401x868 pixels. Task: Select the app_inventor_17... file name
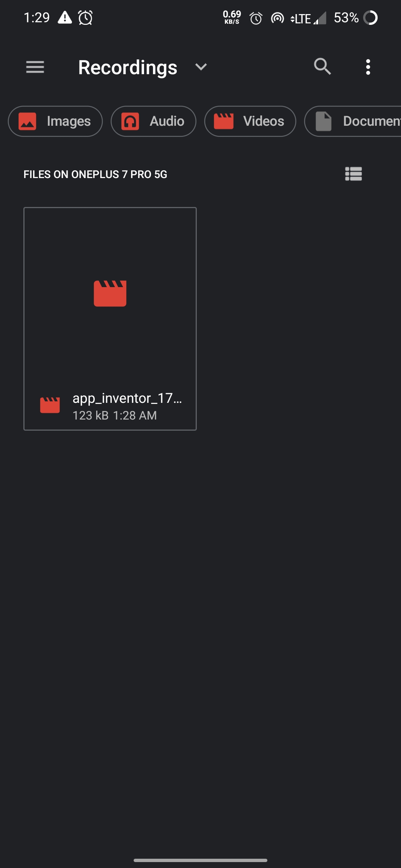click(x=127, y=398)
